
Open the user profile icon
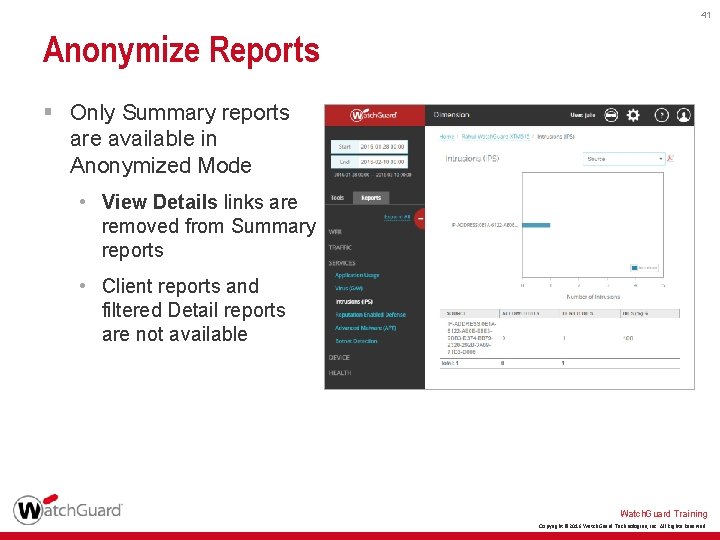[x=684, y=115]
